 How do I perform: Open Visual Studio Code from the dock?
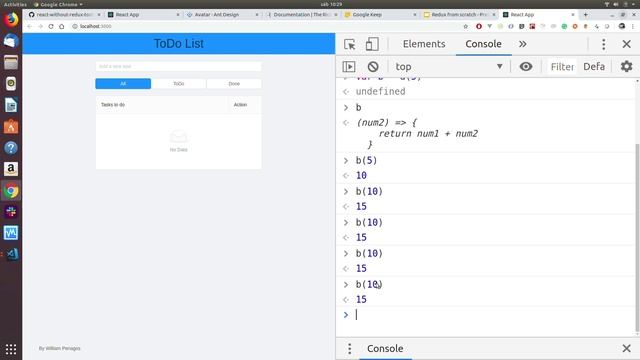click(x=11, y=254)
